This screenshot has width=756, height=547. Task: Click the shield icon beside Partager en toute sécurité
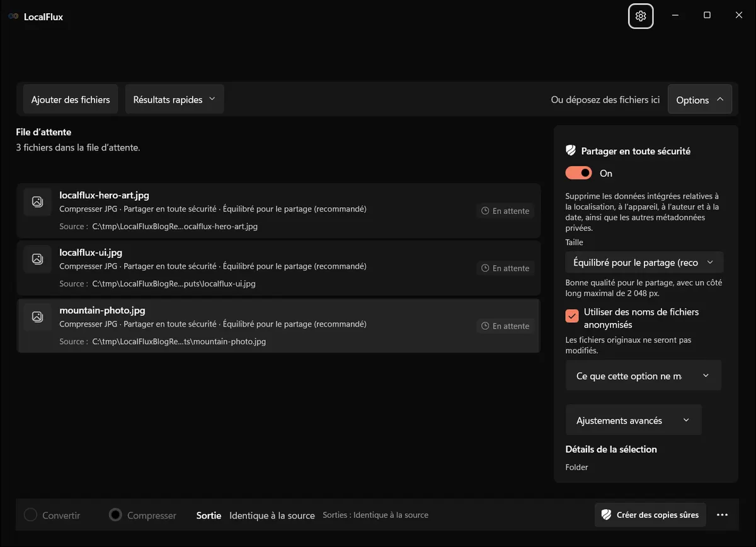(571, 151)
